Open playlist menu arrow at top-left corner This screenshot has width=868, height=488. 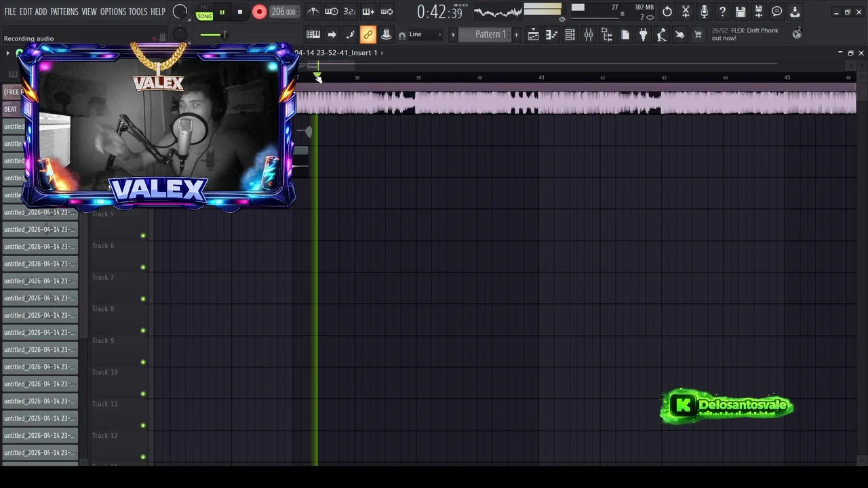click(7, 53)
